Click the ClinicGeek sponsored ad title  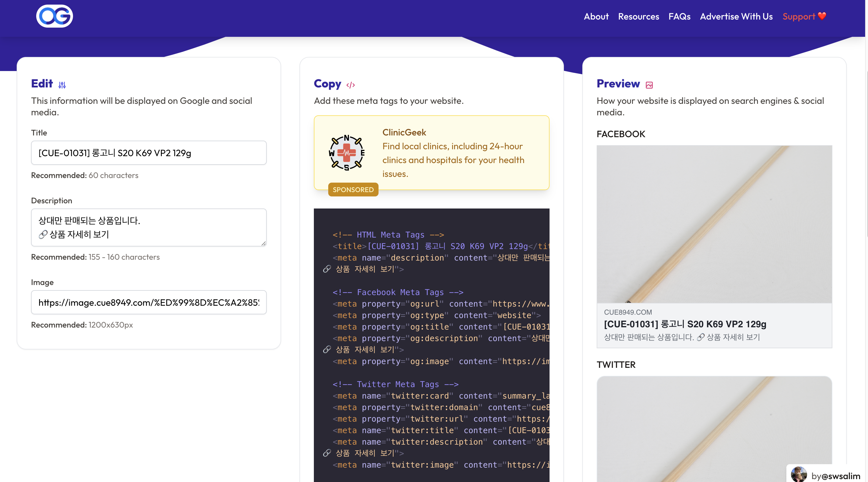coord(404,133)
